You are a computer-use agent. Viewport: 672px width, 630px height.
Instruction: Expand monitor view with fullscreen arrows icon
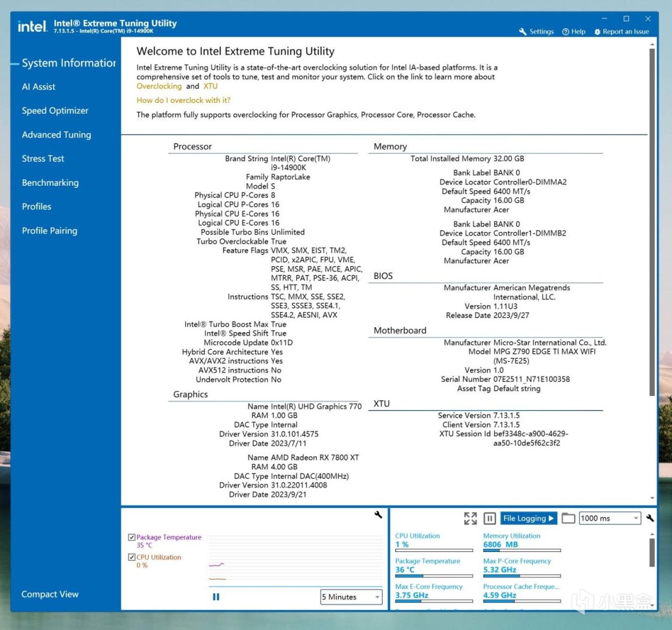(x=470, y=518)
